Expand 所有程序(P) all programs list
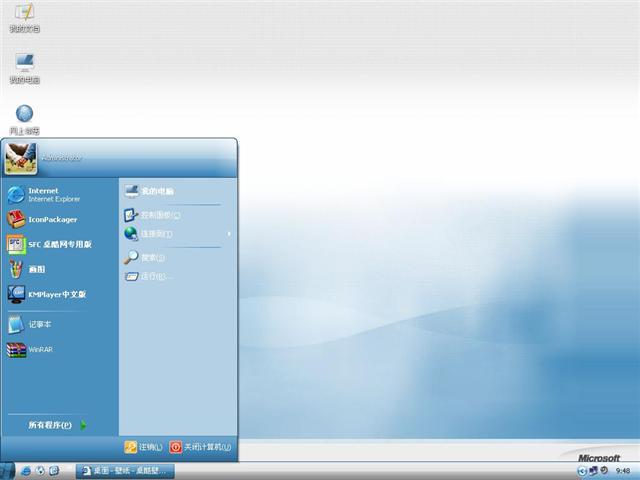 coord(58,425)
